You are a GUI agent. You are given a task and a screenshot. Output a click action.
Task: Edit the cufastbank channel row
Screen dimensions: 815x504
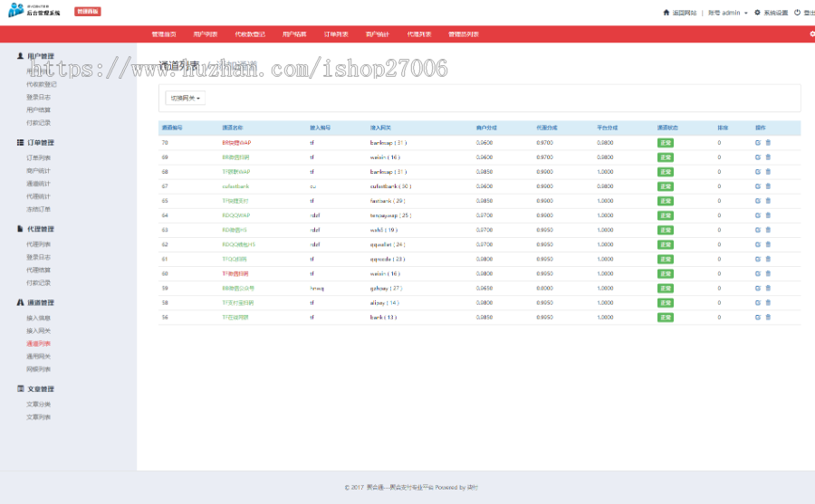tap(758, 186)
